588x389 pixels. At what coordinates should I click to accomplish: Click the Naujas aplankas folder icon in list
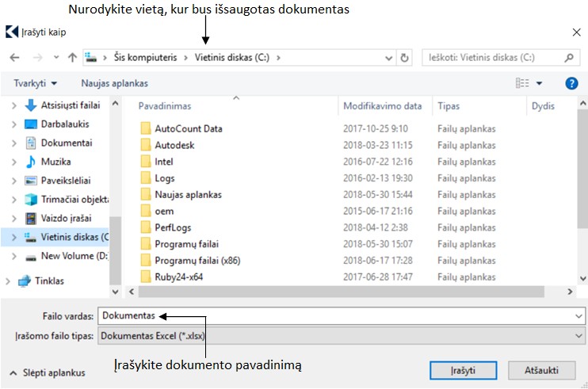click(x=146, y=195)
